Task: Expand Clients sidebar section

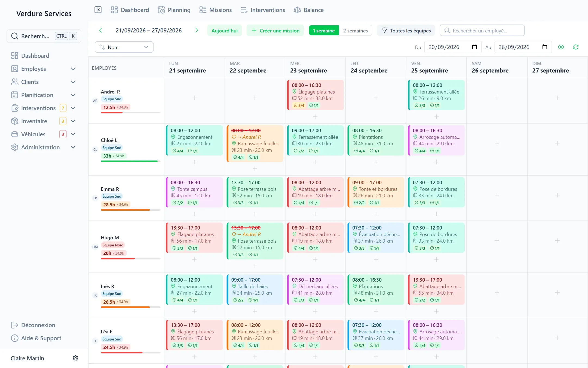Action: pyautogui.click(x=73, y=82)
